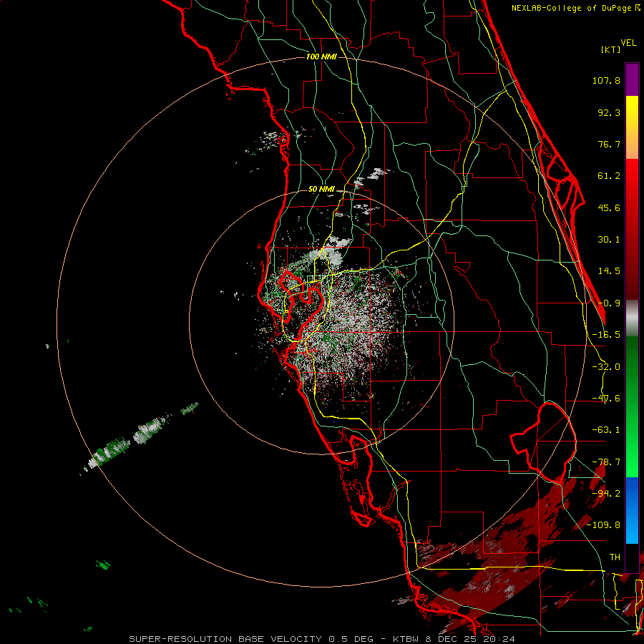Image resolution: width=644 pixels, height=644 pixels.
Task: Click the -47.6 velocity scale value
Action: (606, 399)
